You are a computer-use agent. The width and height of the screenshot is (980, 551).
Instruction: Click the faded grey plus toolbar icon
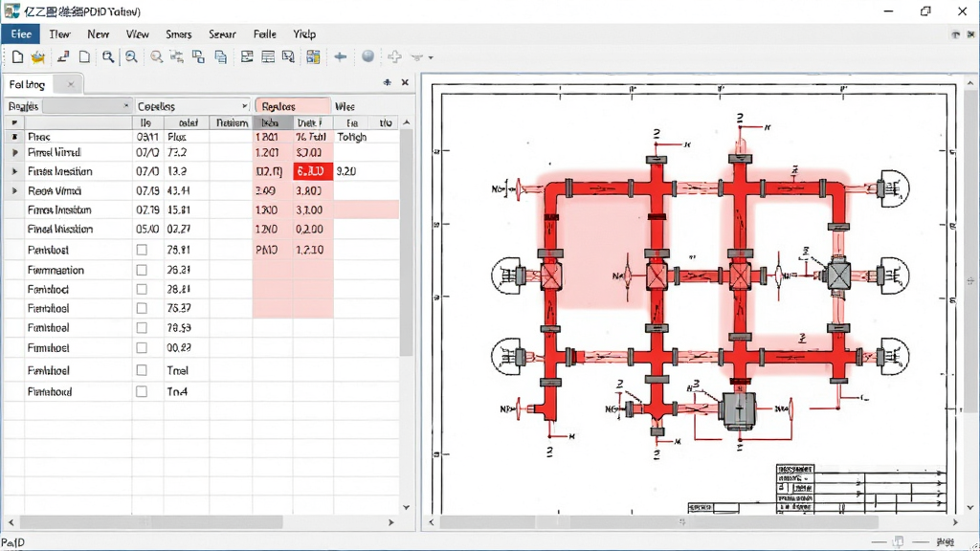394,56
